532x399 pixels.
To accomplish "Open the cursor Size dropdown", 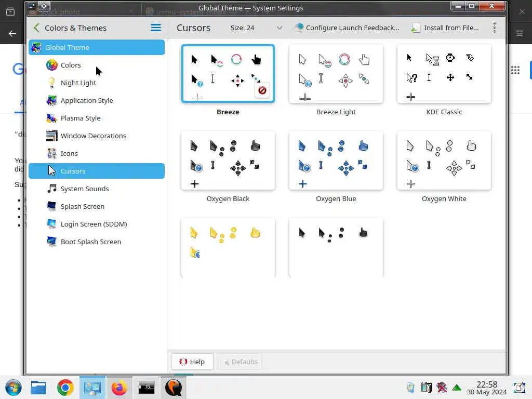I will pos(257,28).
